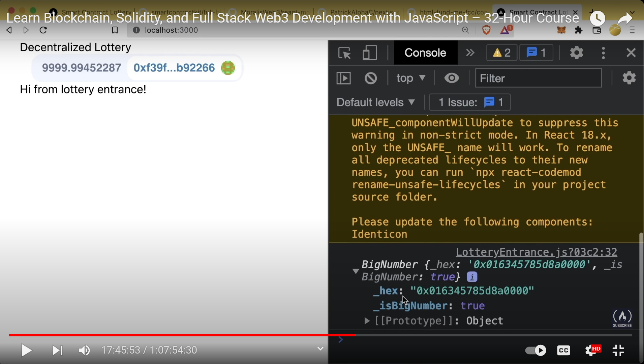644x364 pixels.
Task: Create live expression with eye icon
Action: 452,78
